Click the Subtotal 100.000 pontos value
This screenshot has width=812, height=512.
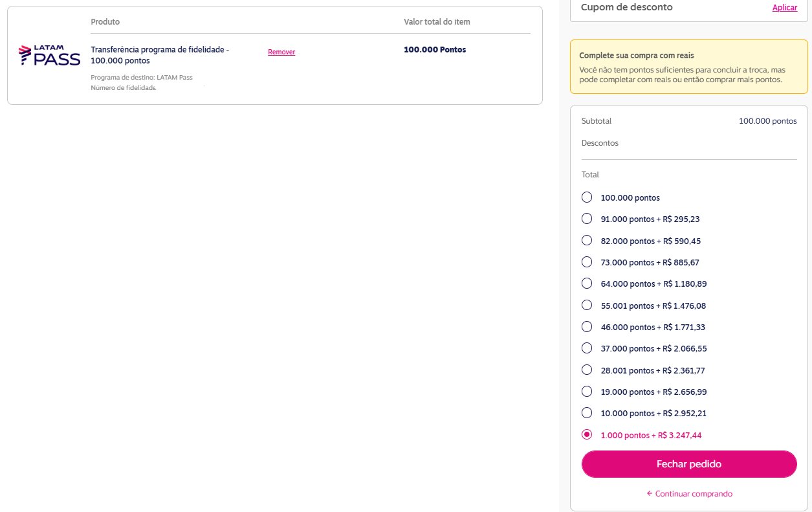(768, 121)
